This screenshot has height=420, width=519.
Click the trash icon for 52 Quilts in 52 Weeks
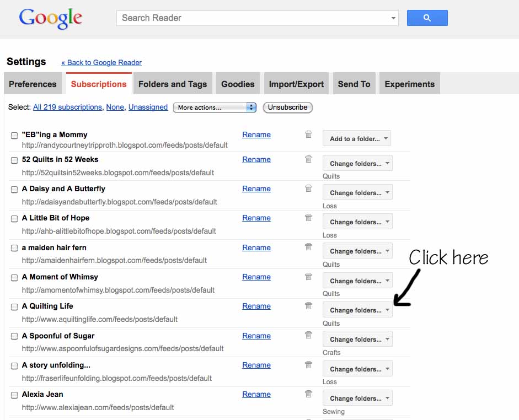pos(308,159)
